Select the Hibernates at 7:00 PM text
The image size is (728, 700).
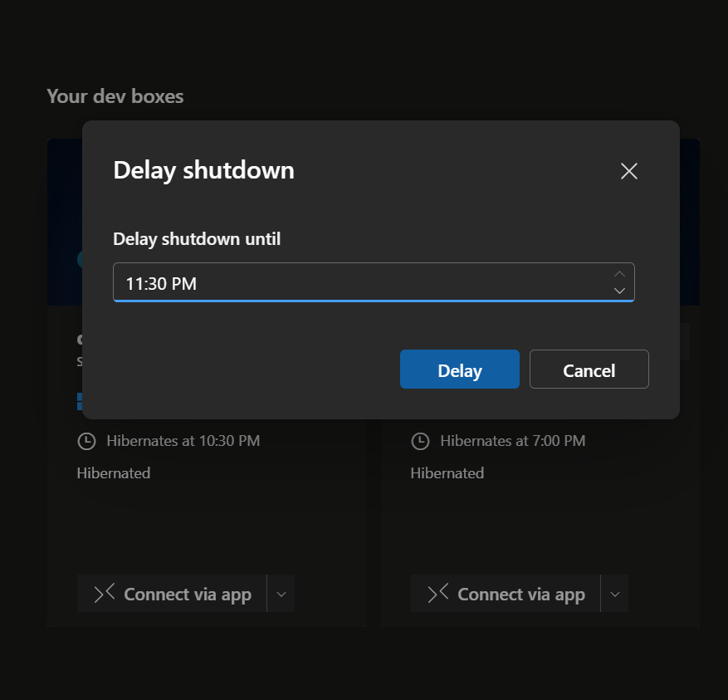click(513, 441)
